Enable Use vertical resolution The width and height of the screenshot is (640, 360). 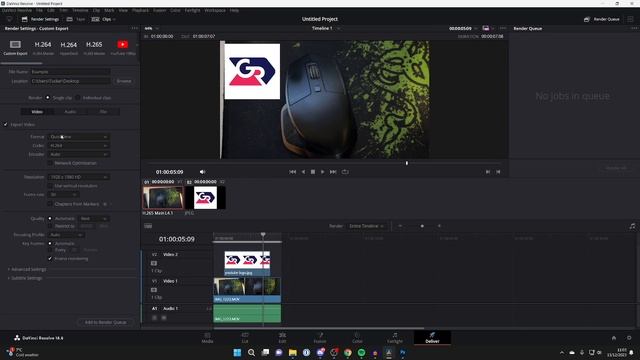pyautogui.click(x=50, y=186)
